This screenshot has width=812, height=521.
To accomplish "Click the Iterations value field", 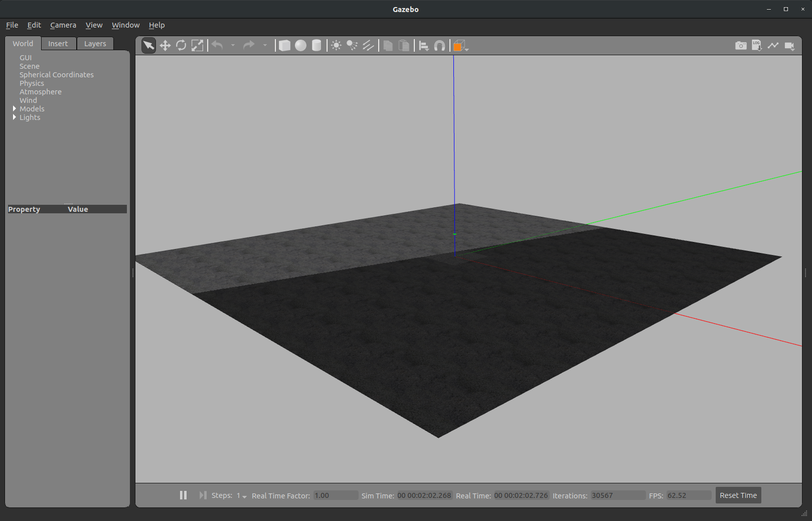I will [x=617, y=495].
